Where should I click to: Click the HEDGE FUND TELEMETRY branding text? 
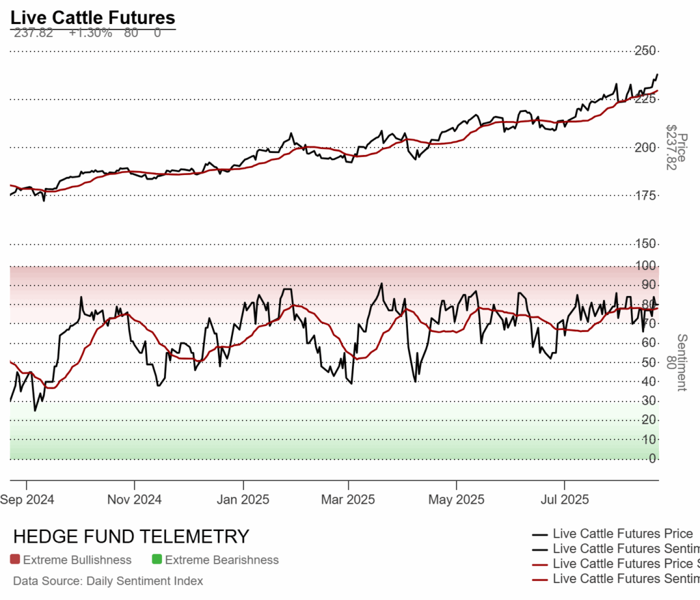(x=131, y=536)
